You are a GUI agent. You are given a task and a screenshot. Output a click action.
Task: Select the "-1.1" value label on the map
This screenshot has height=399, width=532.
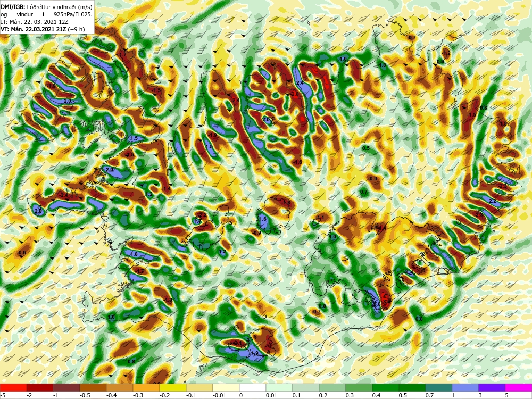click(x=320, y=218)
